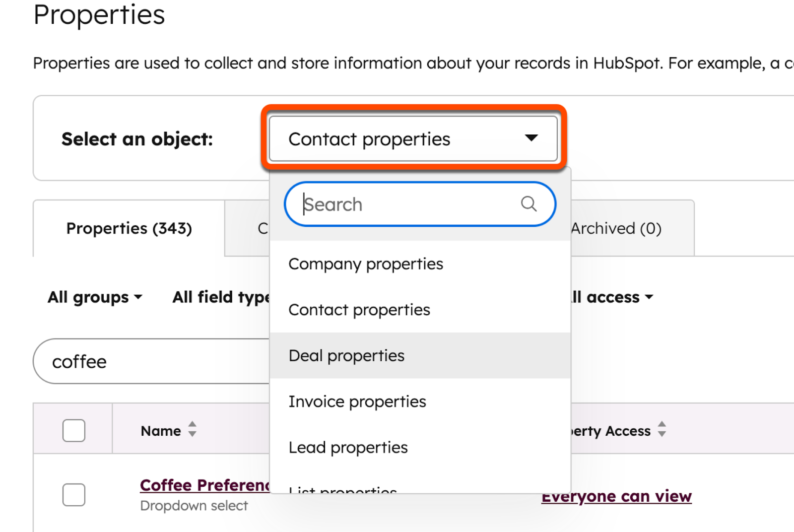Screen dimensions: 794x532
Task: Open the All groups filter
Action: click(95, 297)
